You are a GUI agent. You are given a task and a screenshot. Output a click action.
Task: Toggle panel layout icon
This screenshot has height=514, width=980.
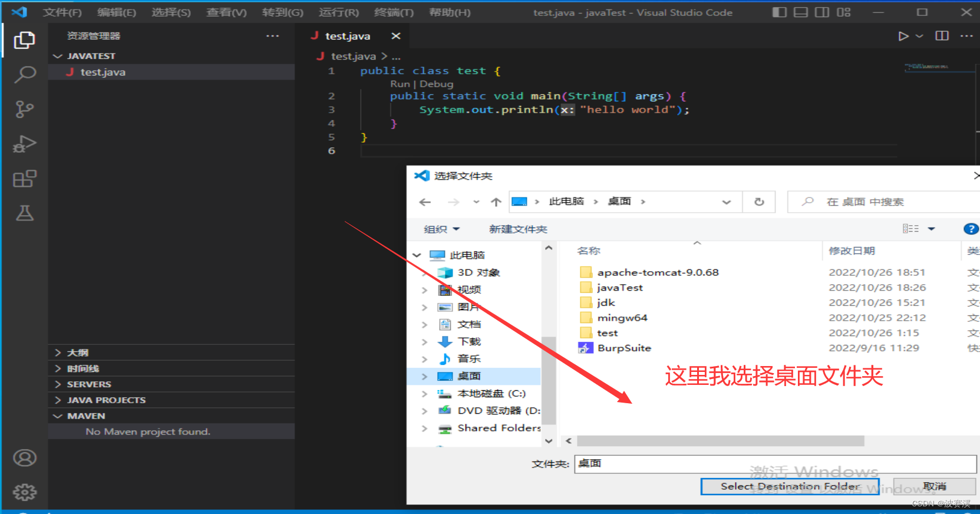coord(800,12)
